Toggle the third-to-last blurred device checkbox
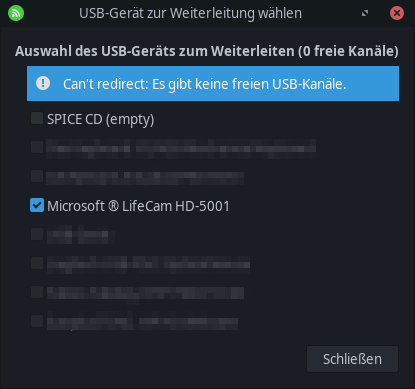 coord(37,263)
